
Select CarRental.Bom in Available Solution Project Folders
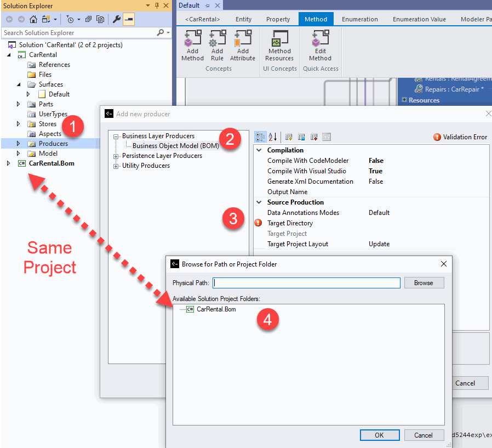pos(216,309)
